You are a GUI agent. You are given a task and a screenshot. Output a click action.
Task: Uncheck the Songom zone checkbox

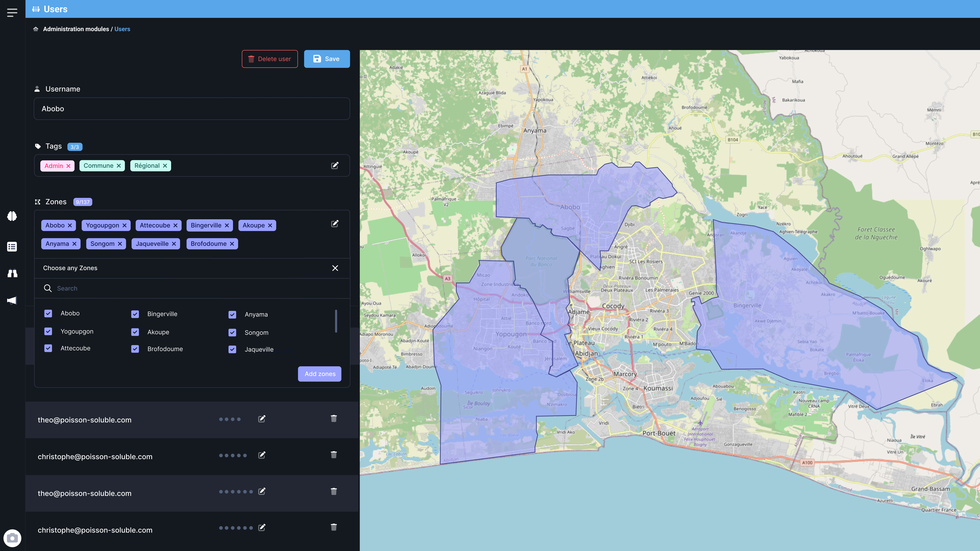click(232, 333)
